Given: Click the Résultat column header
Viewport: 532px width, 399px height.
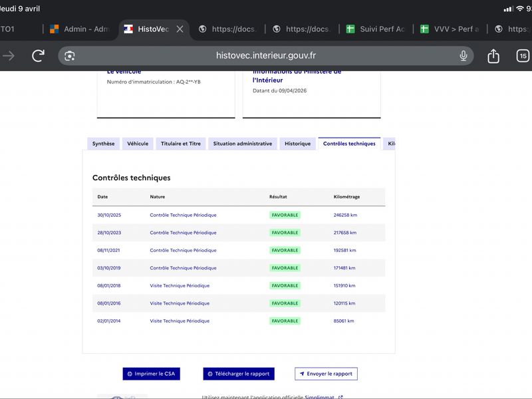Looking at the screenshot, I should tap(278, 197).
